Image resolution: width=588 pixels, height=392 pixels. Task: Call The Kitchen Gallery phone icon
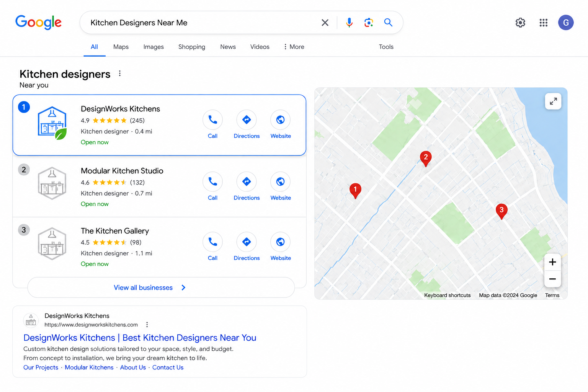[x=212, y=242]
